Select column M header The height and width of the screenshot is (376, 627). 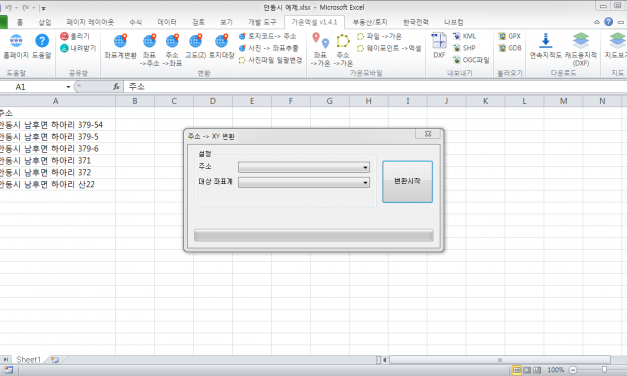point(563,101)
